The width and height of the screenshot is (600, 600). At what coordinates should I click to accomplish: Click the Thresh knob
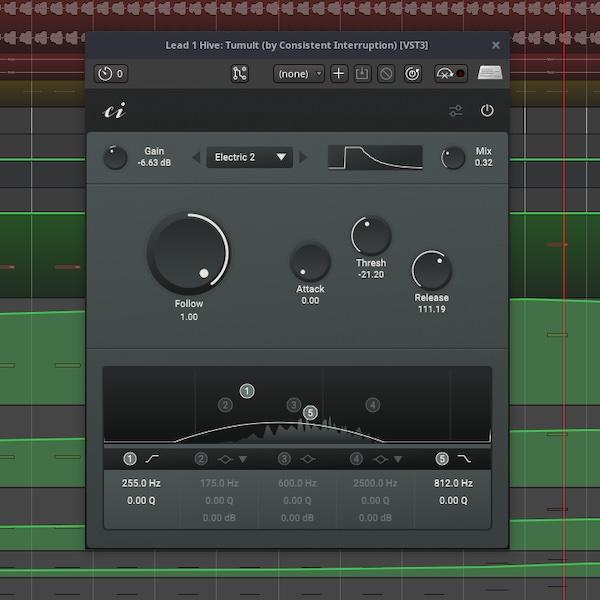371,236
